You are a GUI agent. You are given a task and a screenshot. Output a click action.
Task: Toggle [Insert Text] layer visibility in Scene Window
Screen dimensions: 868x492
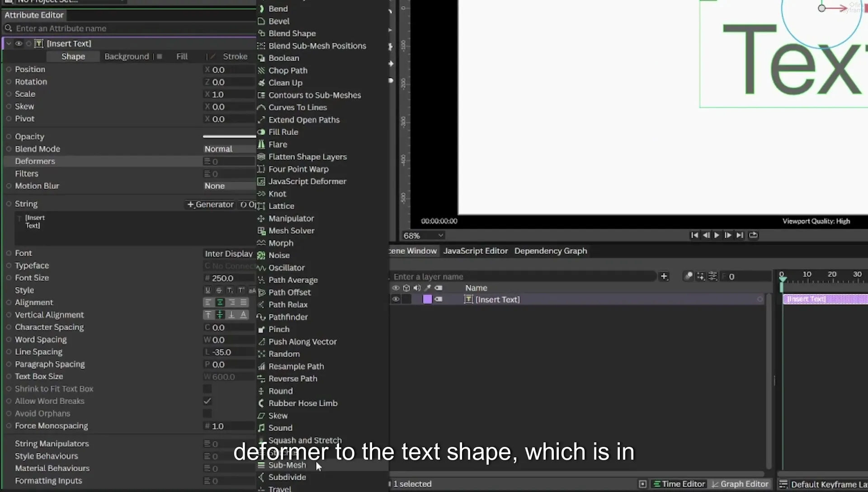click(x=396, y=299)
